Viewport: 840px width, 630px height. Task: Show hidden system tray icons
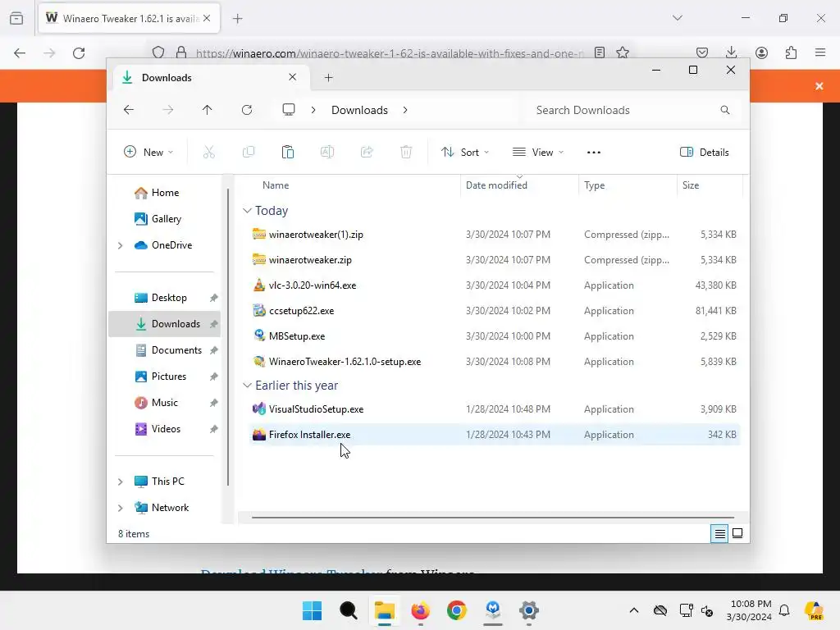point(634,610)
